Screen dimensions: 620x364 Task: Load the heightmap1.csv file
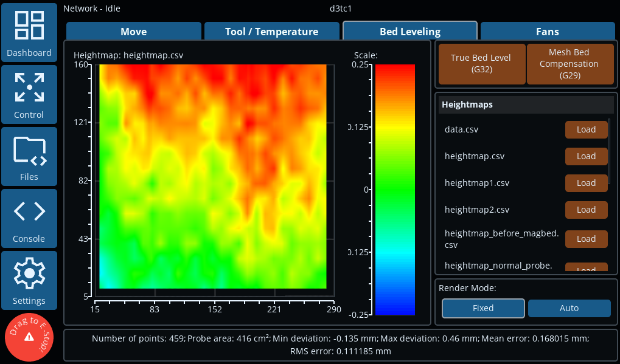586,183
